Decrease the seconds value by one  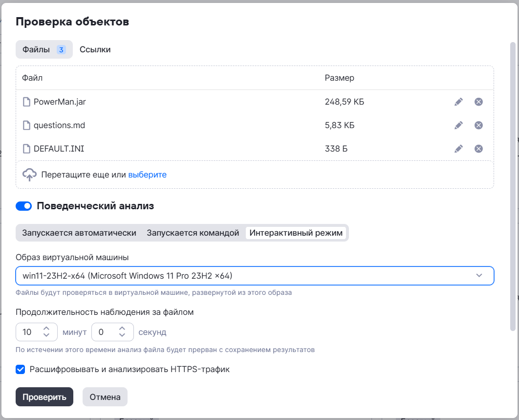click(123, 336)
